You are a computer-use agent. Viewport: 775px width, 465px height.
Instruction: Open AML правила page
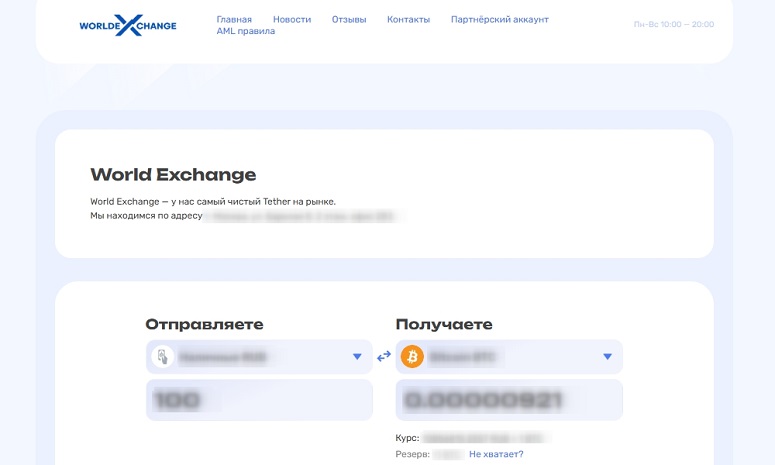(x=246, y=31)
